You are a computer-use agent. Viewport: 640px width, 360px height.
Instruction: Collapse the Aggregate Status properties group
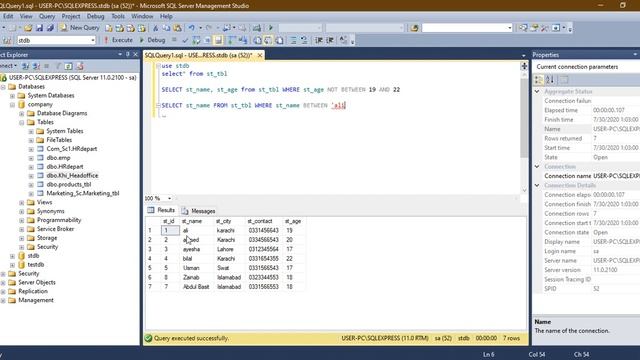pyautogui.click(x=537, y=91)
